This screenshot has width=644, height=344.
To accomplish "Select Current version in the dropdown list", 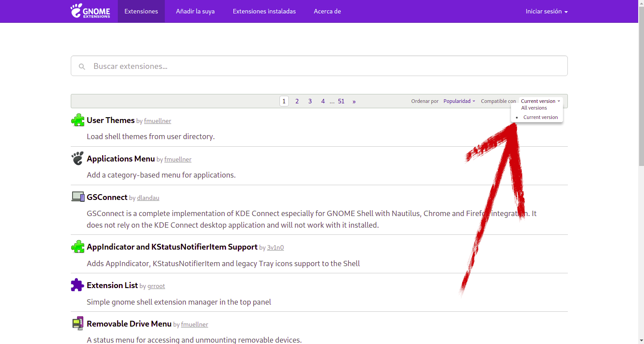I will 541,117.
